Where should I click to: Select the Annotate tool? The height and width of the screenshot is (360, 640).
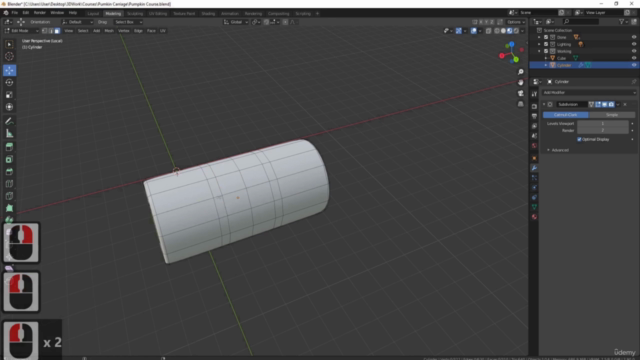[x=9, y=121]
